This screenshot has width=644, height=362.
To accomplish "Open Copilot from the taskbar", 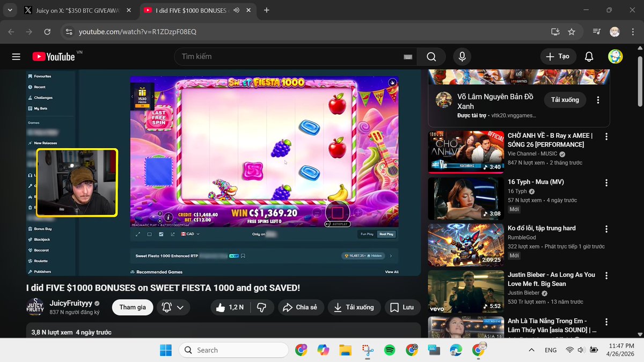I will tap(323, 350).
